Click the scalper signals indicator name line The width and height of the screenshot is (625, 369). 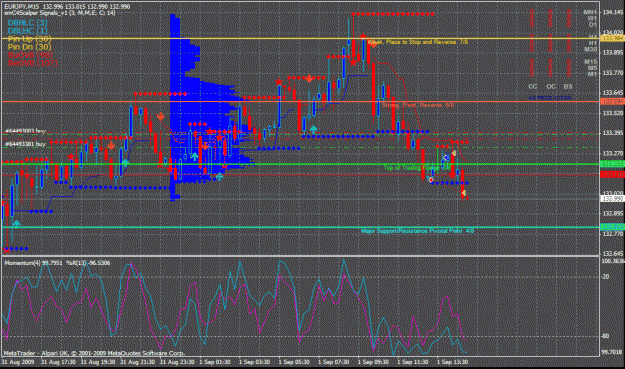60,13
